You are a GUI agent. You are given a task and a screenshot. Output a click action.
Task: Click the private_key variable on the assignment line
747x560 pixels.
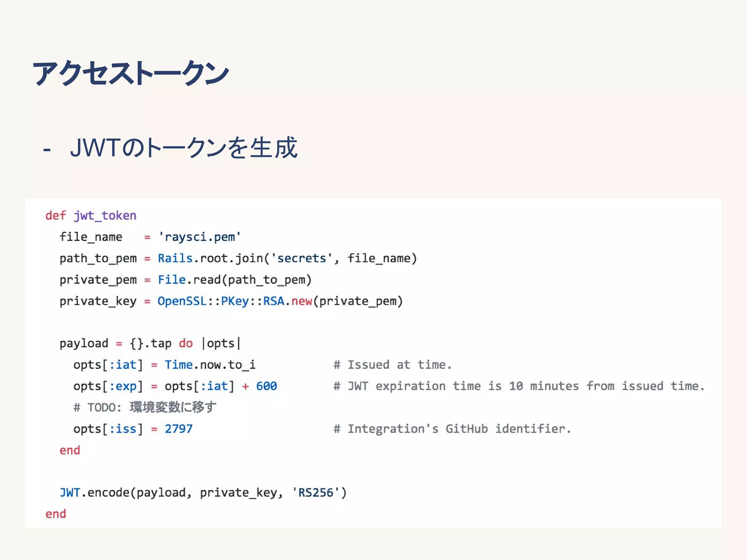(98, 302)
